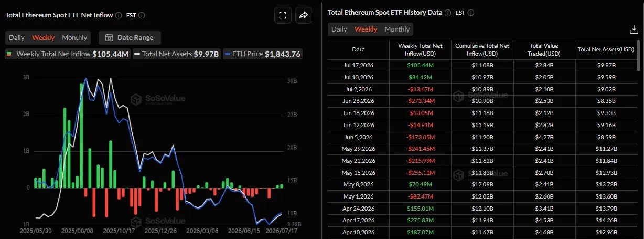Download history data via the download icon
644x239 pixels.
tap(633, 29)
